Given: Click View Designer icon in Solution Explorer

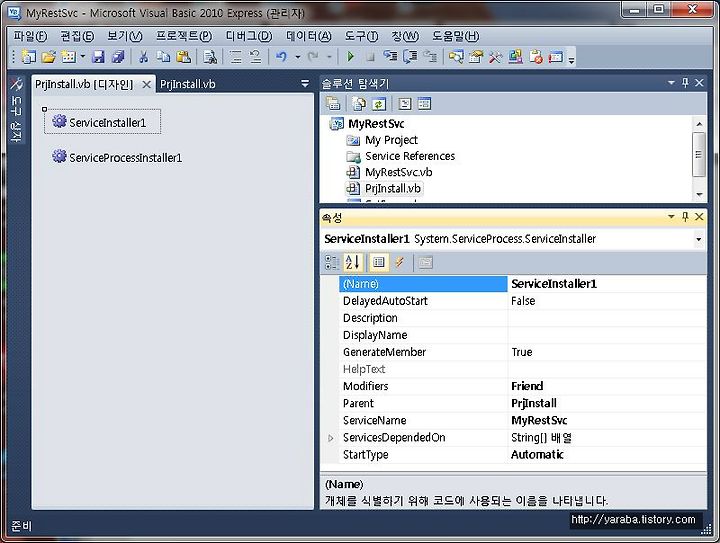Looking at the screenshot, I should tap(424, 104).
